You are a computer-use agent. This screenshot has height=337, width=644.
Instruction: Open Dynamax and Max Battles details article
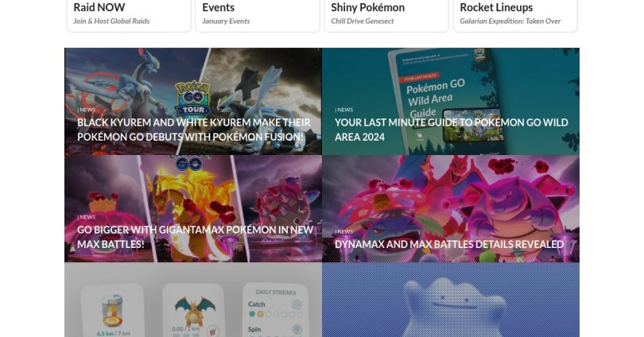(x=451, y=208)
